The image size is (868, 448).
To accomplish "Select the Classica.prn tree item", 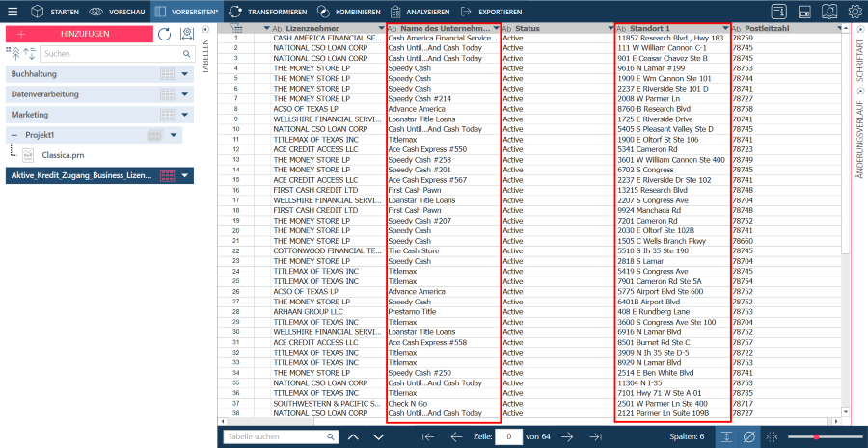I will pos(63,155).
